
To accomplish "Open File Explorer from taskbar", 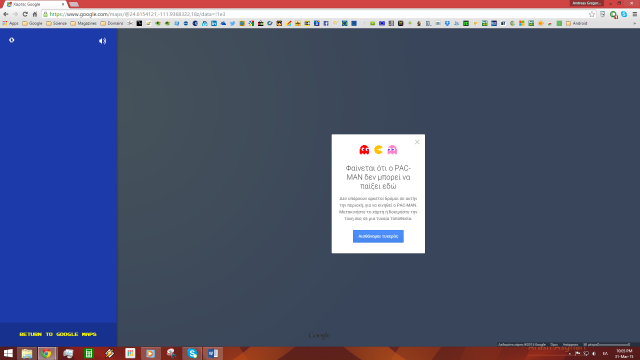I will tap(27, 353).
